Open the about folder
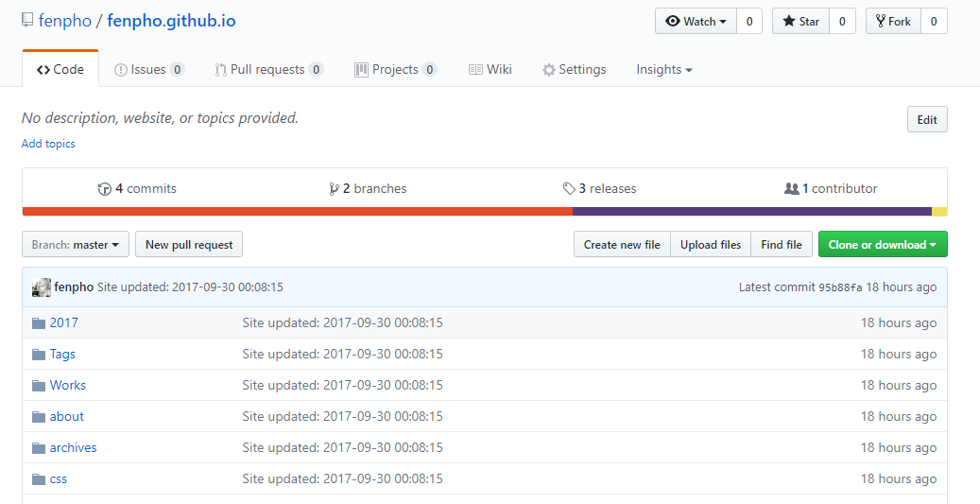980x504 pixels. pyautogui.click(x=67, y=416)
